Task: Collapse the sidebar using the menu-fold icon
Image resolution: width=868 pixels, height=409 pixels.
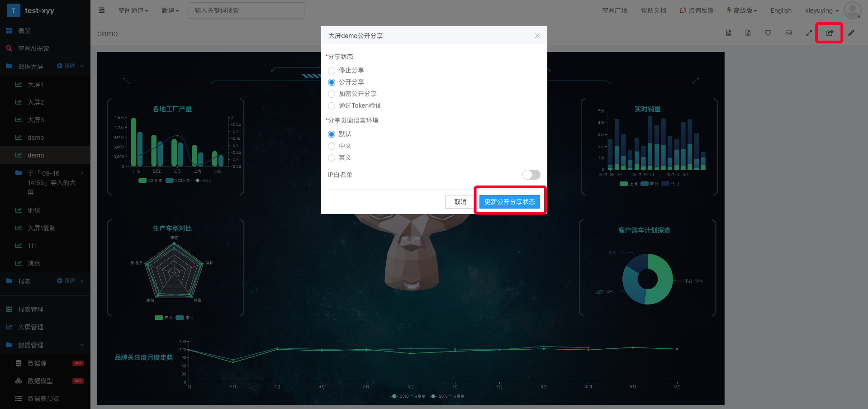Action: pyautogui.click(x=102, y=10)
